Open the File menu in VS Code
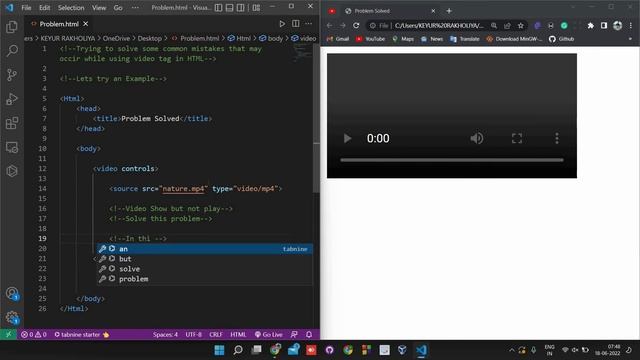This screenshot has width=640, height=360. pos(26,8)
